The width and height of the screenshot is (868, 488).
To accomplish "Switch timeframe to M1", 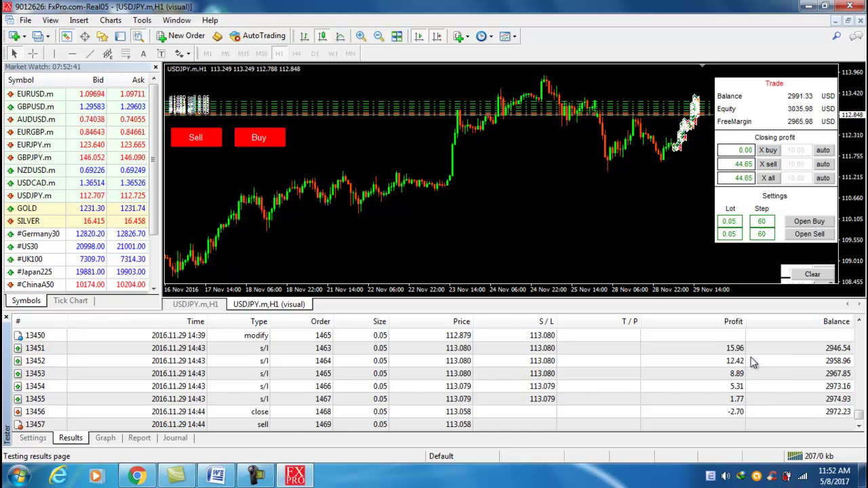I will 208,54.
